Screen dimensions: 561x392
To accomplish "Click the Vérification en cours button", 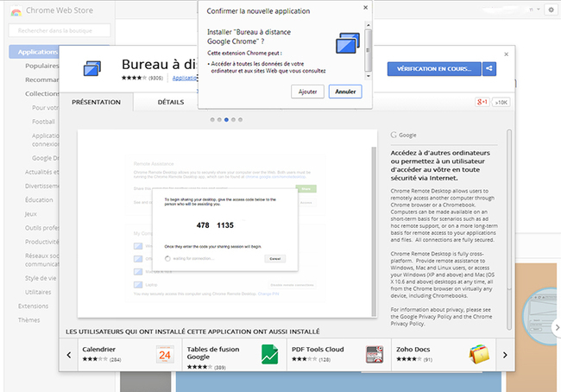I will point(434,69).
